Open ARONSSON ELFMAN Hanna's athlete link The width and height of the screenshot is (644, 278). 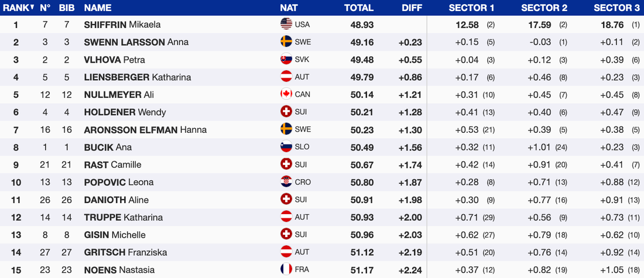click(145, 130)
